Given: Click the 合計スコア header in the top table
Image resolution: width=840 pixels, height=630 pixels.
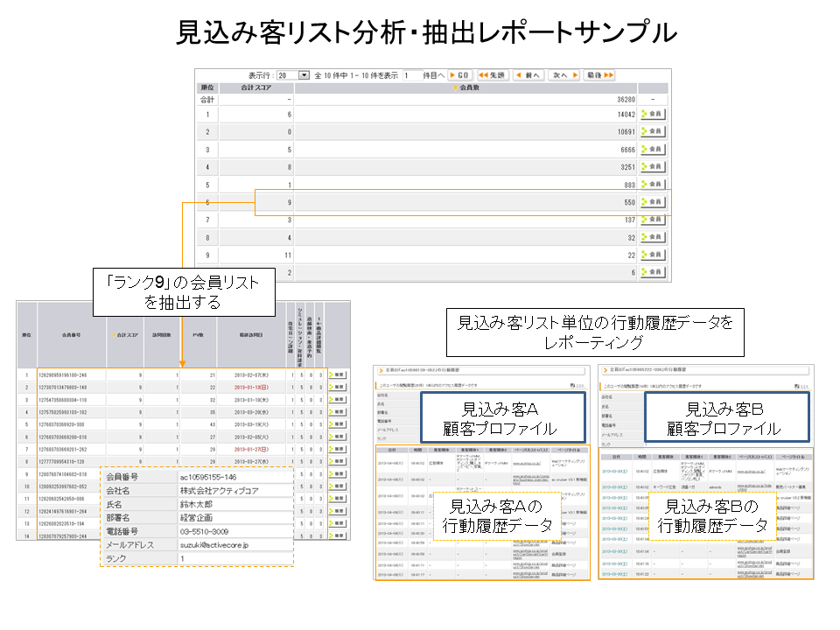Looking at the screenshot, I should 256,87.
